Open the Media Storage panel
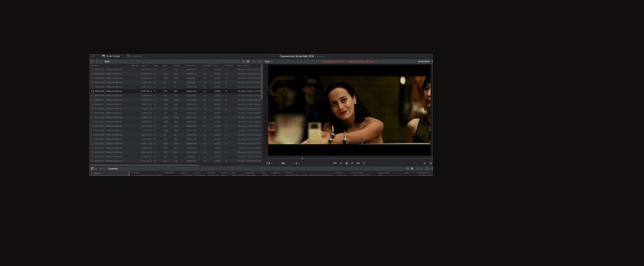Image resolution: width=644 pixels, height=266 pixels. click(111, 56)
